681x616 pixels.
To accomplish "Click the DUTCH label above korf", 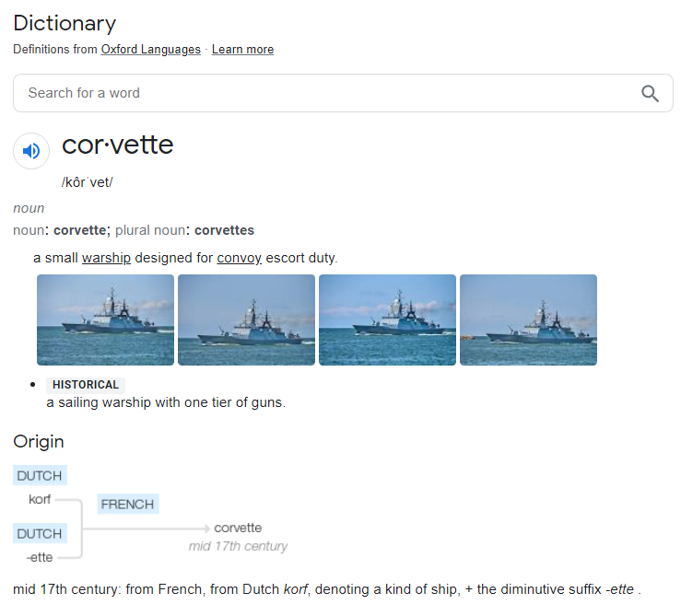I will [x=40, y=476].
